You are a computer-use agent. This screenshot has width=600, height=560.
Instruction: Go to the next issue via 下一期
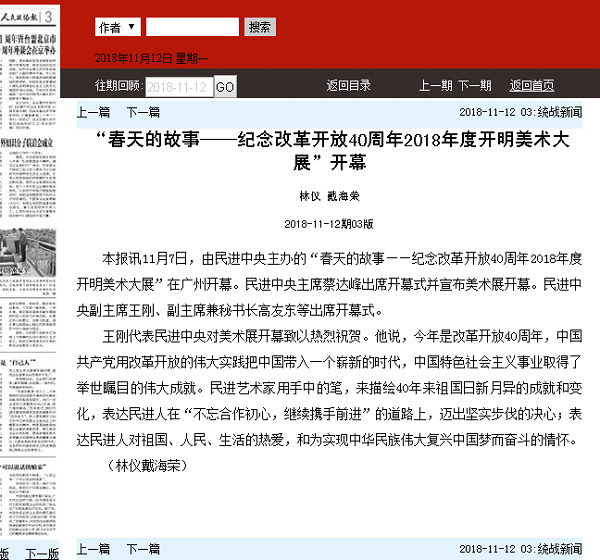coord(474,85)
